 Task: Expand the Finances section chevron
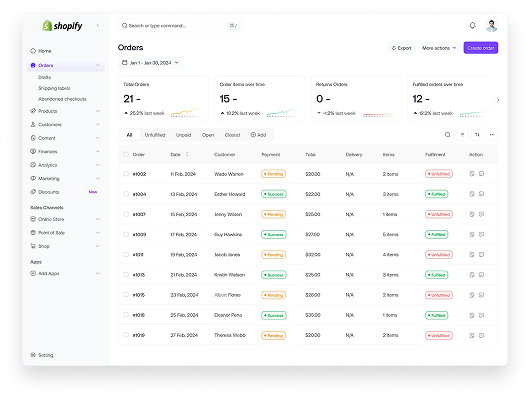[x=97, y=151]
